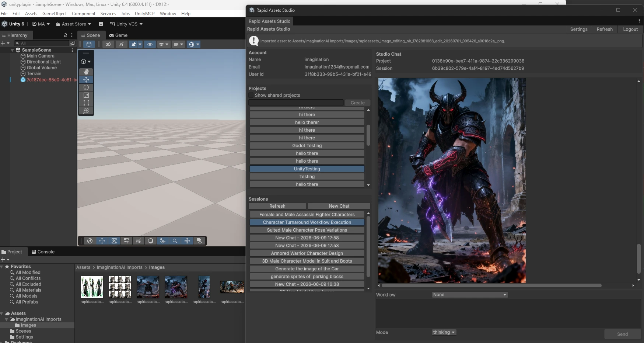Screen dimensions: 644x343
Task: Click sliders settings icon in bottom overlay bar
Action: [126, 241]
